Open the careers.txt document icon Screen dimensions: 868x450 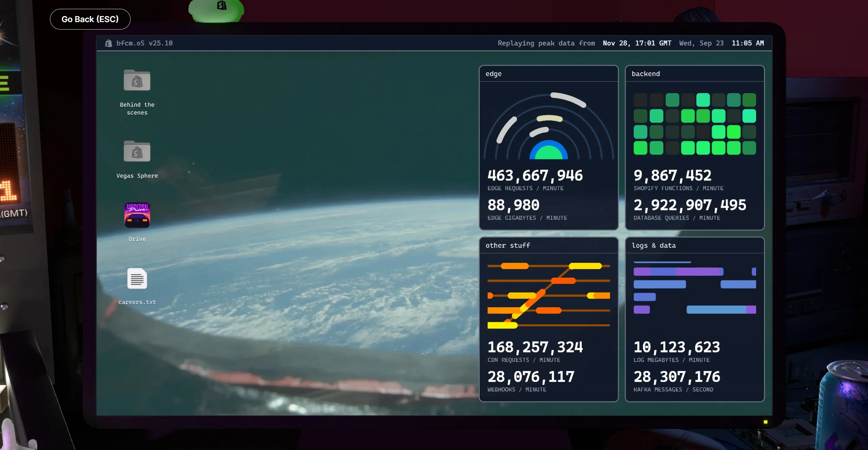[x=137, y=278]
